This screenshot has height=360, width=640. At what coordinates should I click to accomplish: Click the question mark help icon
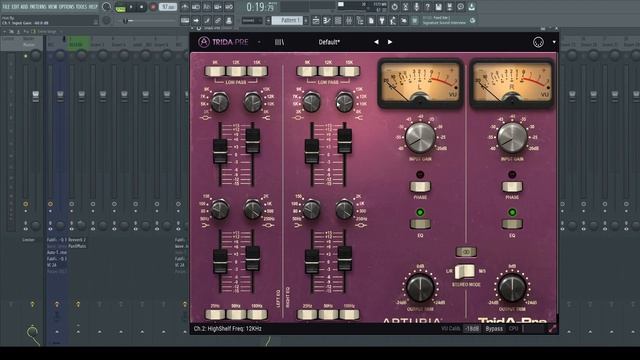point(427,7)
